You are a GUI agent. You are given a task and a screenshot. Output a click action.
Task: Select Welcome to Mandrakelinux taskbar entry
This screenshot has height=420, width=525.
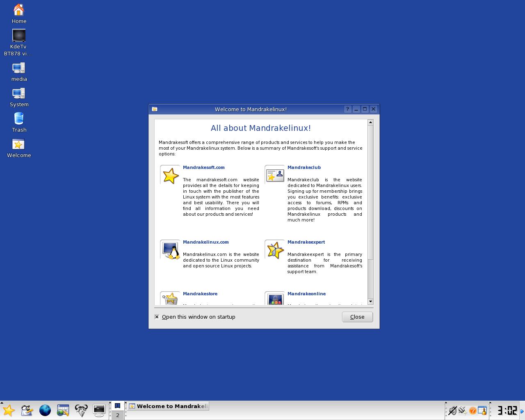click(168, 406)
